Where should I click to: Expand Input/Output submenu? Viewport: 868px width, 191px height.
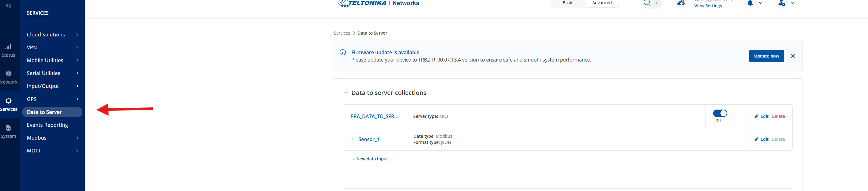tap(77, 86)
